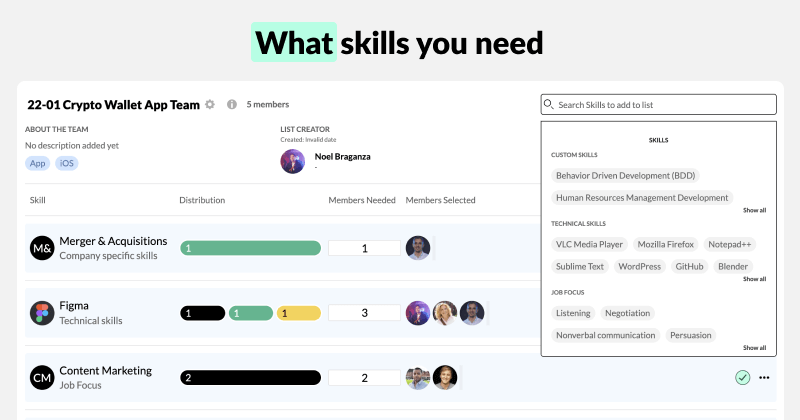Click the iOS tag
Image resolution: width=800 pixels, height=420 pixels.
(67, 163)
